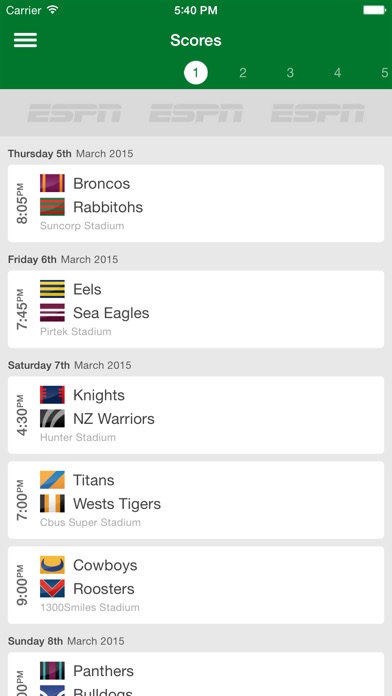Tap the Eels team jersey icon

(52, 289)
